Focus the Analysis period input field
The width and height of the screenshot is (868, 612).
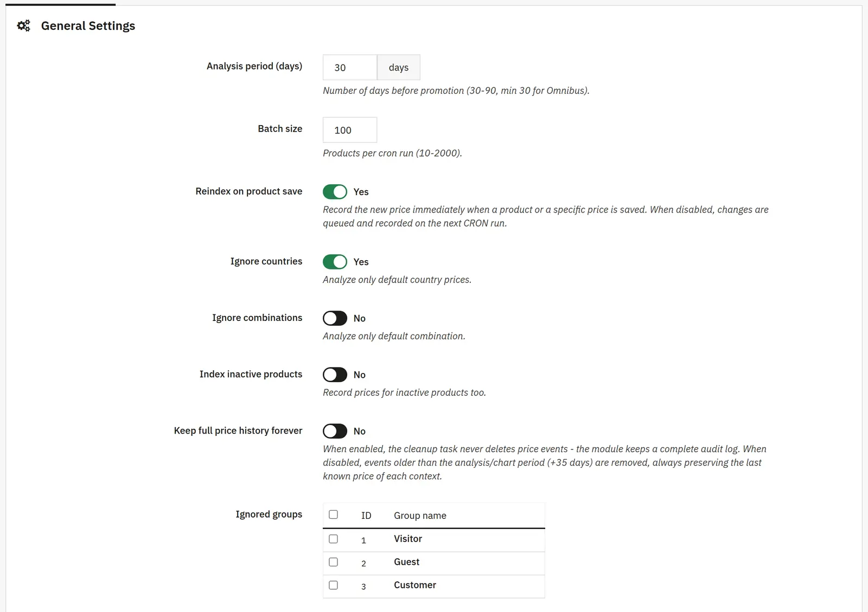pos(350,67)
